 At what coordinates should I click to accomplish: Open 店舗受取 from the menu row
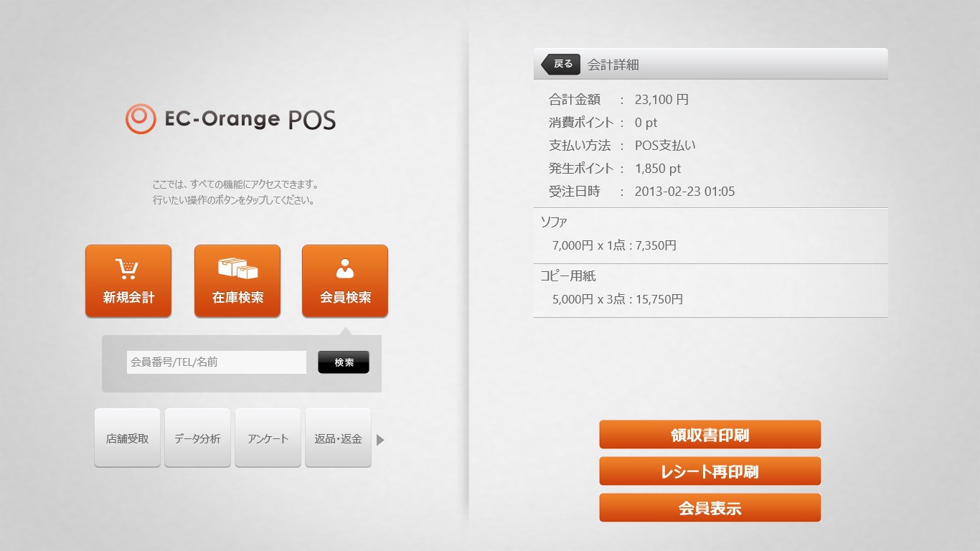coord(127,438)
